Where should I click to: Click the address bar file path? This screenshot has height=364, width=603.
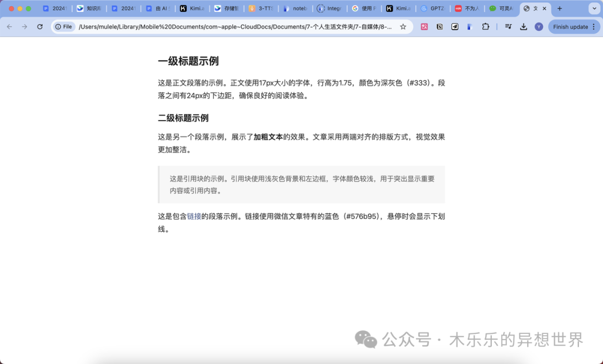[234, 27]
